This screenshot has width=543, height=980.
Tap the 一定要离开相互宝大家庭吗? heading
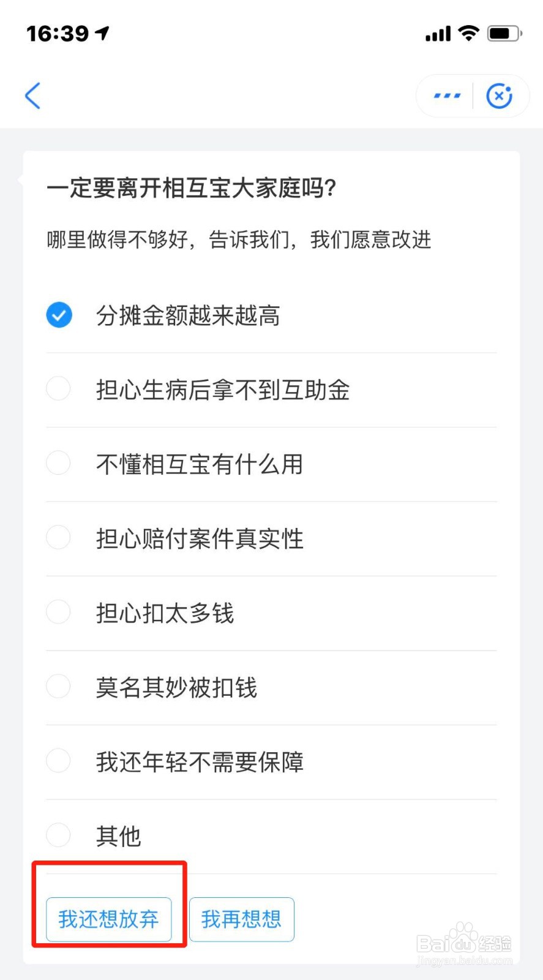[x=192, y=188]
